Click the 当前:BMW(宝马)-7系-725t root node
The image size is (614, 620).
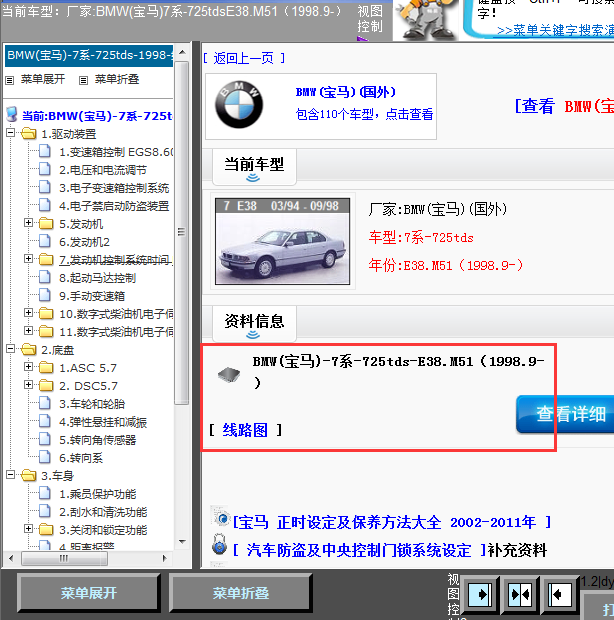(x=97, y=116)
